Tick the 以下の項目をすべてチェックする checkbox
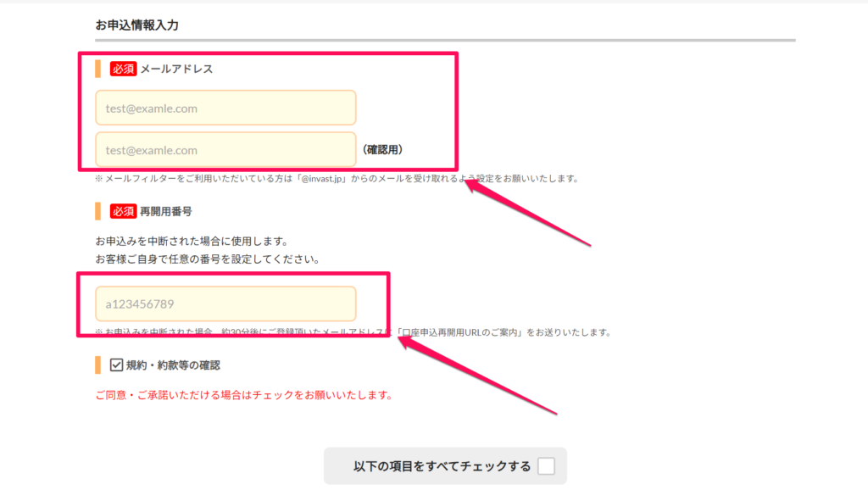Image resolution: width=868 pixels, height=501 pixels. 546,466
